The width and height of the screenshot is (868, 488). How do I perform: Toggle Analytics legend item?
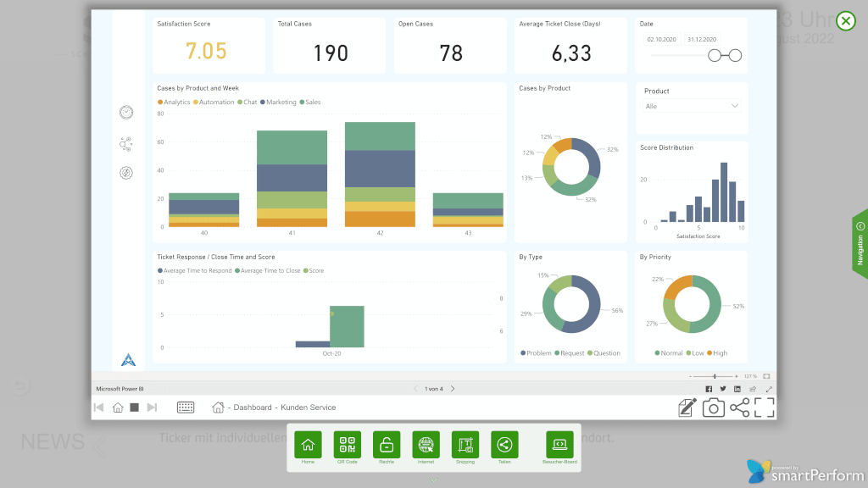174,103
